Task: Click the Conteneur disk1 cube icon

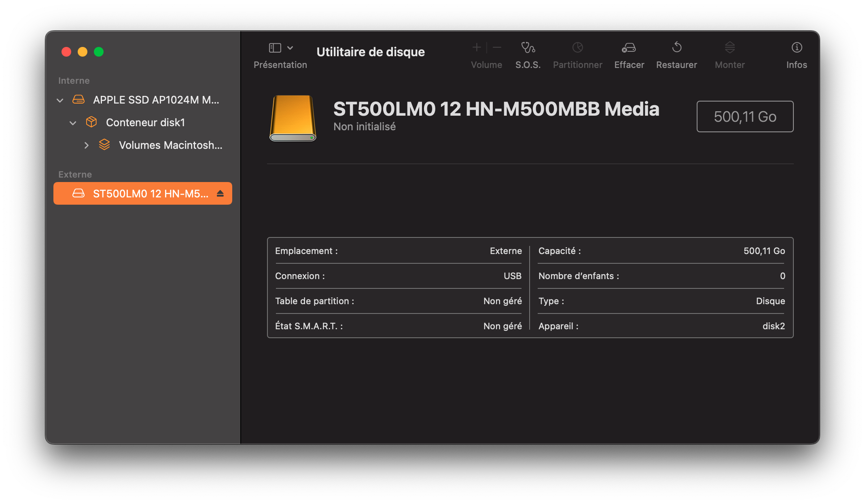Action: pyautogui.click(x=91, y=122)
